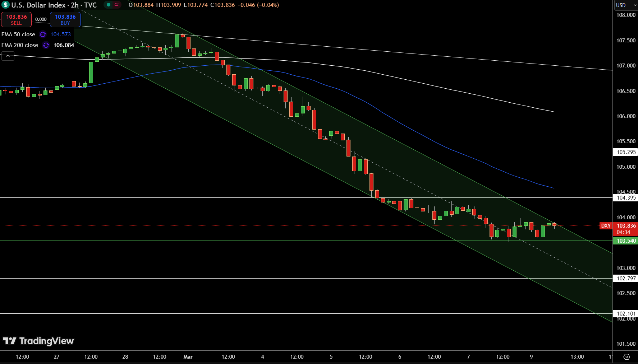Open chart settings gear icon

pos(626,357)
